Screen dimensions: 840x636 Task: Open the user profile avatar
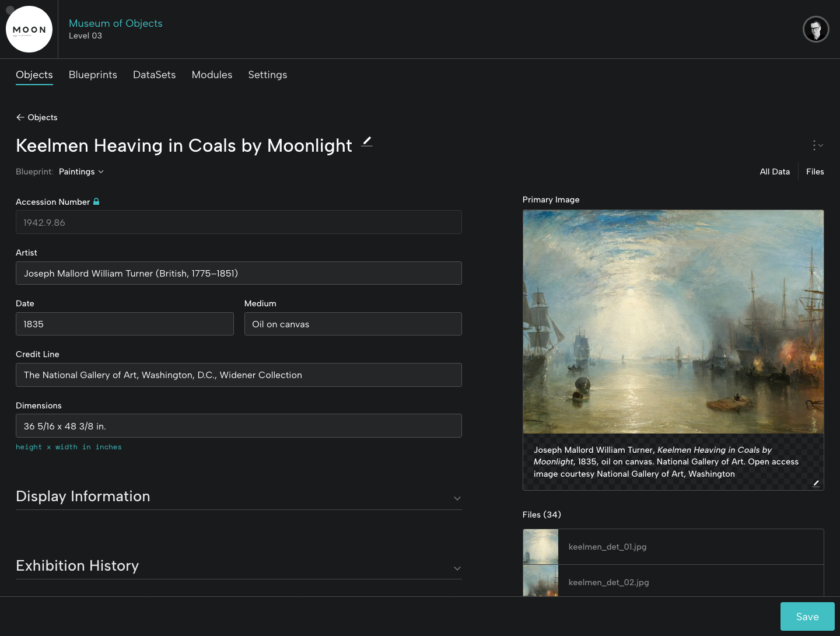(x=815, y=29)
